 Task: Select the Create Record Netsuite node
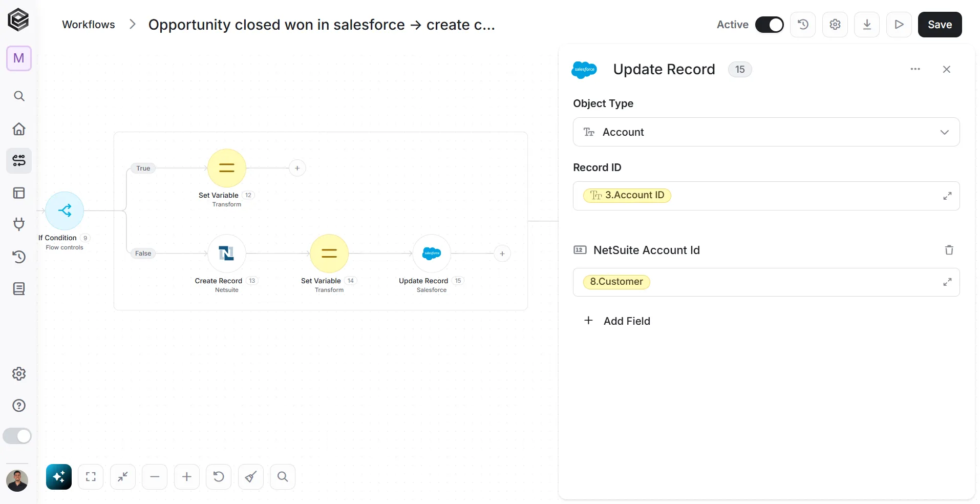point(226,254)
